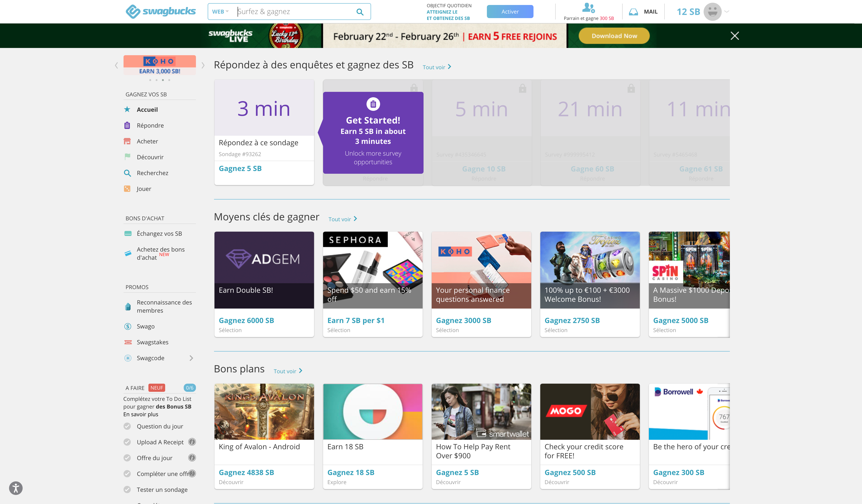Click the Activer button
862x504 pixels.
tap(510, 12)
